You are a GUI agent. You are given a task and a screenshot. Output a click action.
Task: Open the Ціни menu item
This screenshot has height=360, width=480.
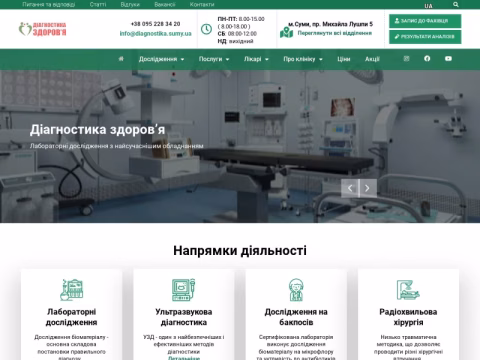click(x=344, y=59)
